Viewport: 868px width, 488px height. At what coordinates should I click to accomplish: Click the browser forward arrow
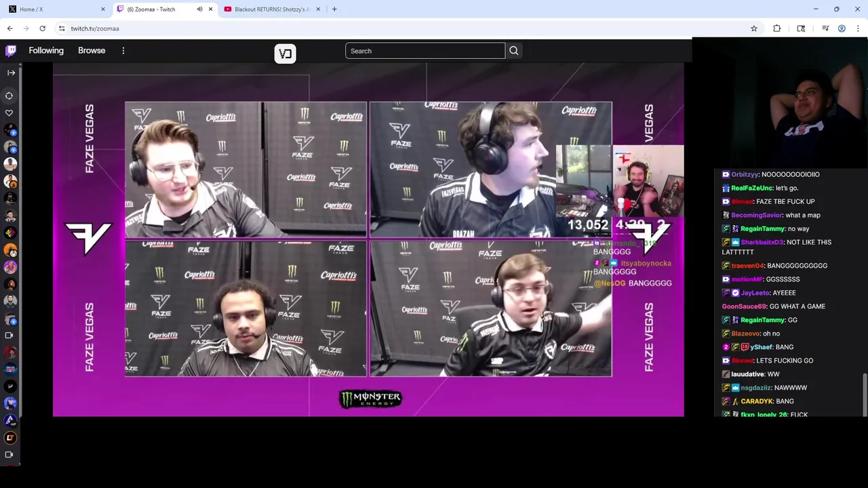click(26, 28)
